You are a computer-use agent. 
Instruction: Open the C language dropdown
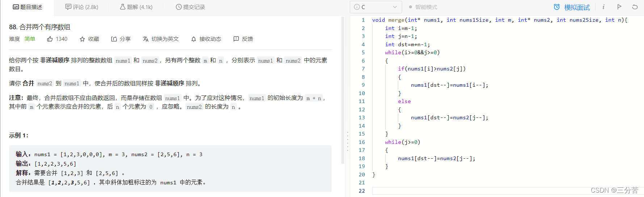(x=375, y=7)
